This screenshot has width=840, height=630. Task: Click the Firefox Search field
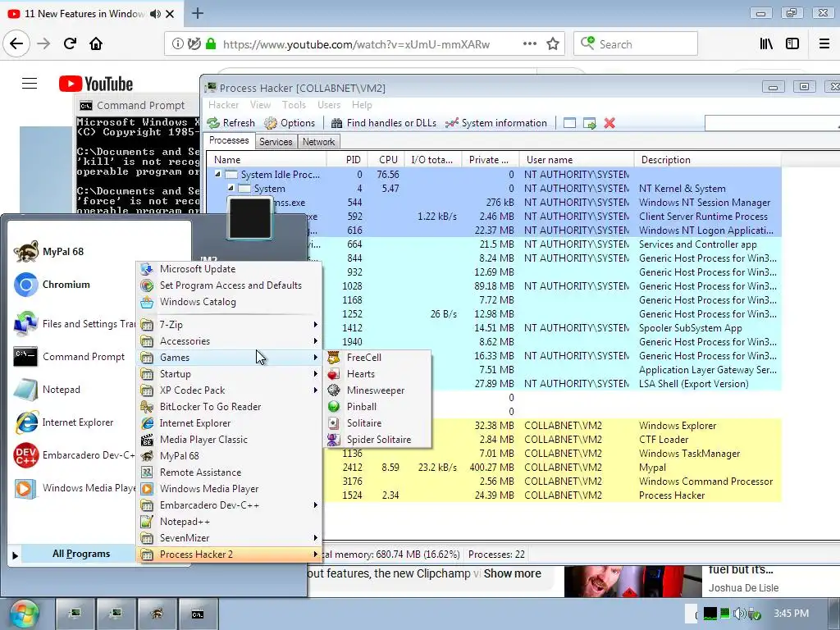(x=636, y=44)
